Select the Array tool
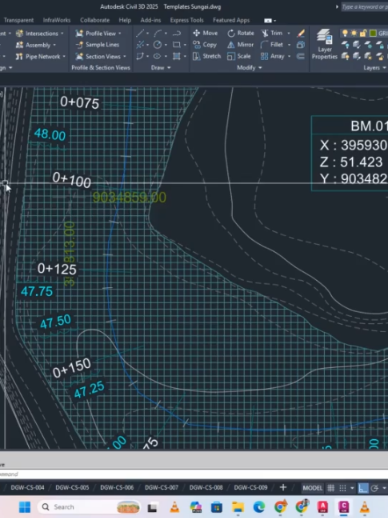Image resolution: width=388 pixels, height=518 pixels. (273, 56)
